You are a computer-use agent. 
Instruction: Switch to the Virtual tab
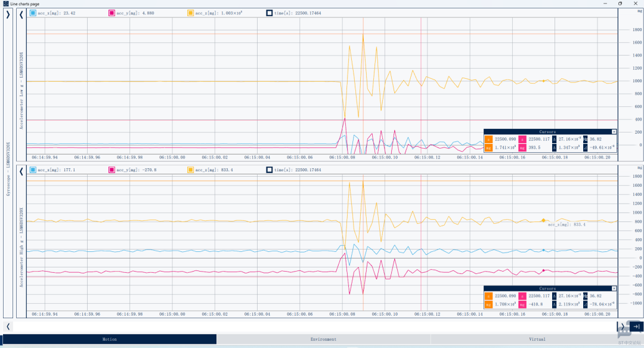537,340
